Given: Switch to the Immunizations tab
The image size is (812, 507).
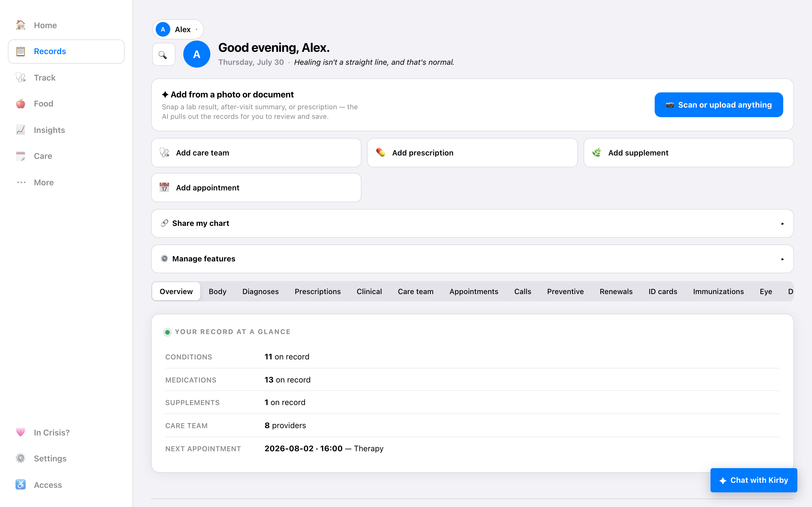Looking at the screenshot, I should [x=718, y=292].
